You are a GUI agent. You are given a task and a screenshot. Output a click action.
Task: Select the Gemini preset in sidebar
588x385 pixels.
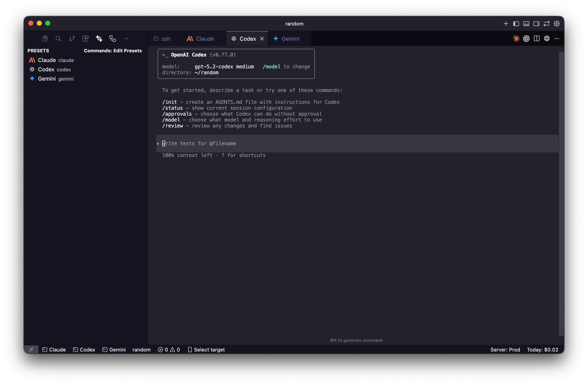point(86,79)
